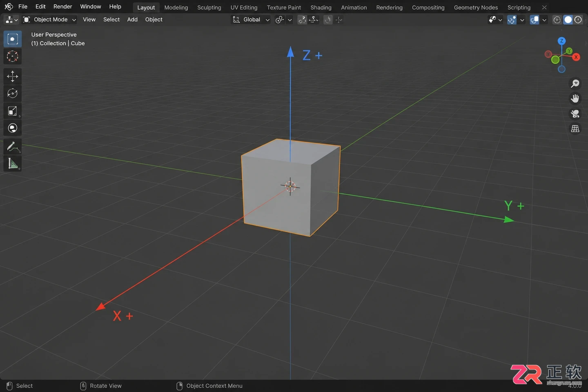Click "Object Context Menu" status hint
This screenshot has width=588, height=392.
coord(214,386)
